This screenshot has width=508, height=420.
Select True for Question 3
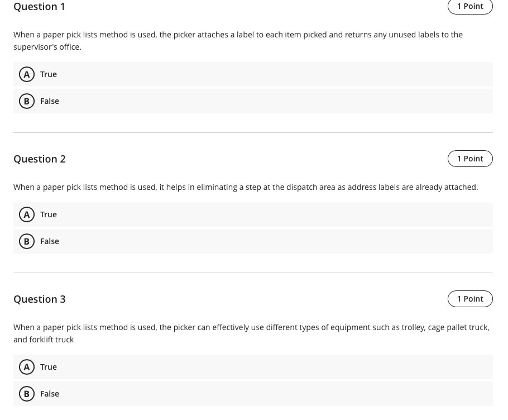49,367
